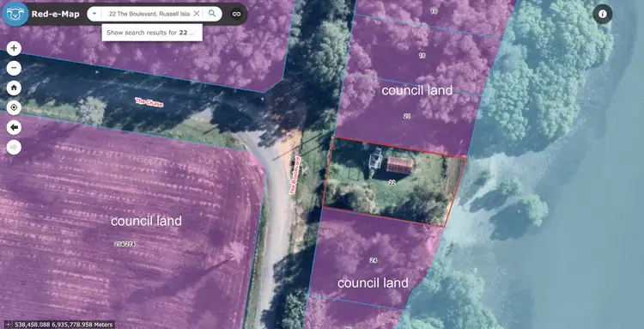The image size is (644, 329).
Task: Click the address search input field
Action: pyautogui.click(x=149, y=14)
